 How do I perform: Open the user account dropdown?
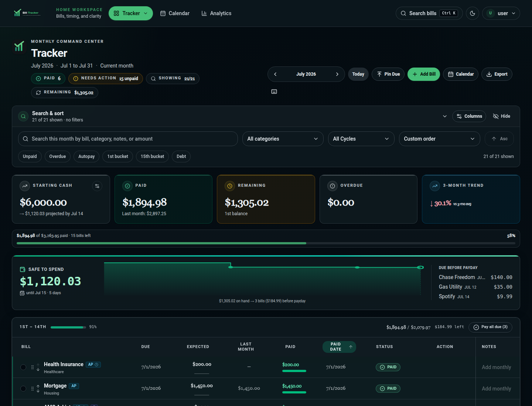501,13
